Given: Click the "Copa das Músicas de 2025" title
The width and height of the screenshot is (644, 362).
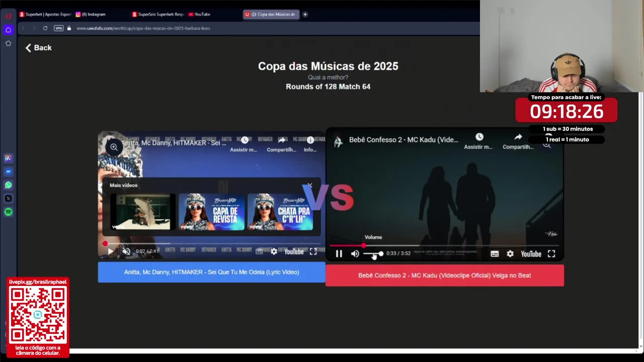Looking at the screenshot, I should (x=328, y=66).
